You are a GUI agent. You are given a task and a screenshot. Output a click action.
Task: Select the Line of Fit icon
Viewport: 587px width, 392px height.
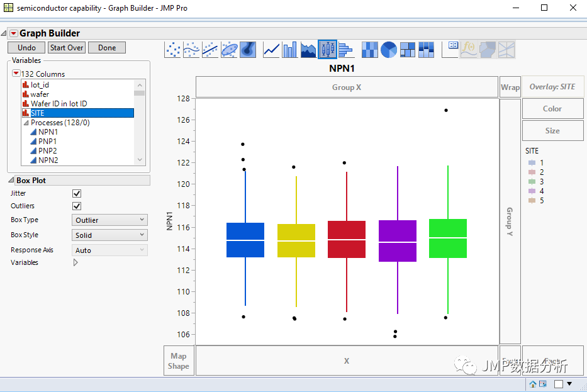tap(210, 50)
